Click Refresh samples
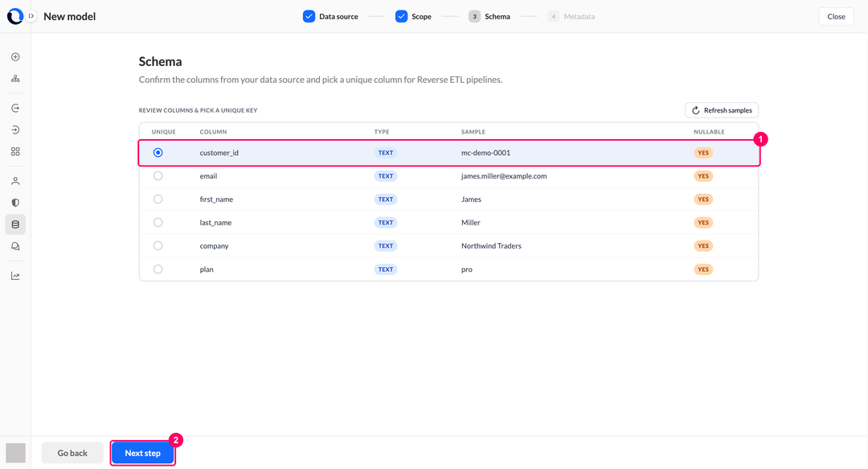This screenshot has height=469, width=868. click(721, 110)
